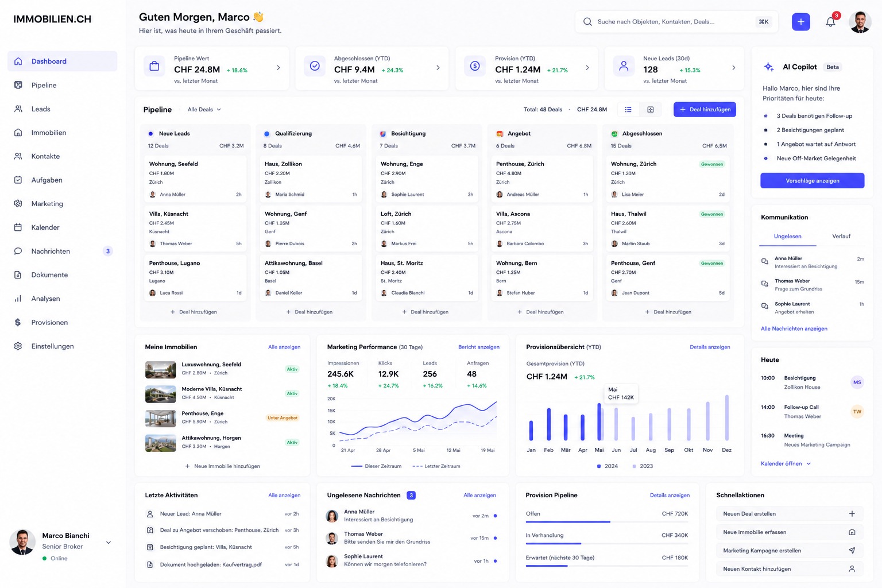Screen dimensions: 882x588
Task: Switch Pipeline to list view icon
Action: tap(628, 109)
